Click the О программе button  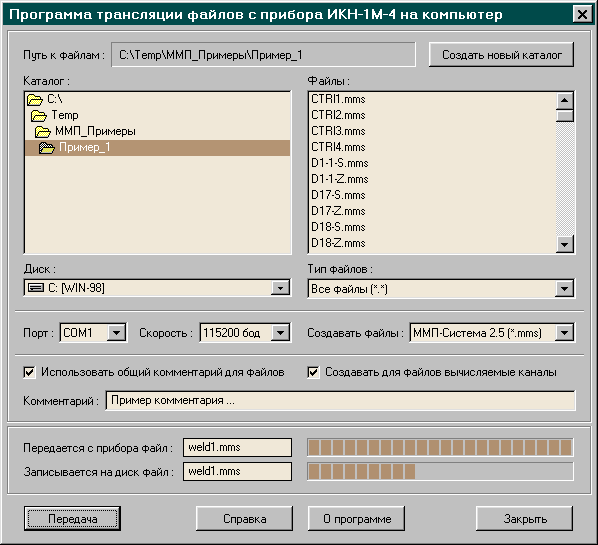[357, 519]
